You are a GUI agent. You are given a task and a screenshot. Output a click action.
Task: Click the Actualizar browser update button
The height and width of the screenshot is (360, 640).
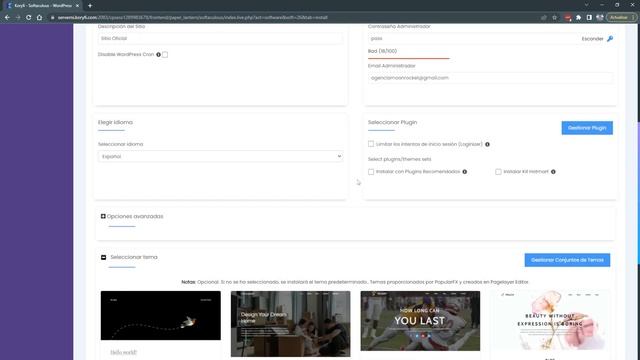pos(621,18)
